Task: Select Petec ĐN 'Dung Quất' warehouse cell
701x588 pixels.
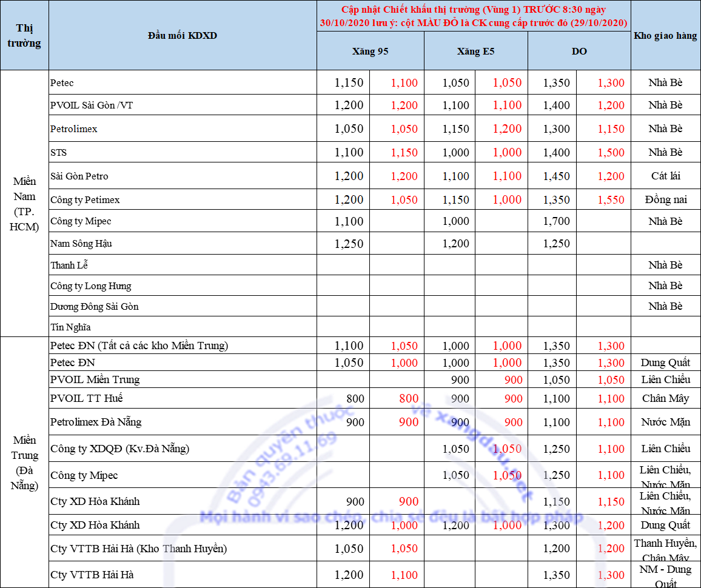Action: [x=665, y=362]
